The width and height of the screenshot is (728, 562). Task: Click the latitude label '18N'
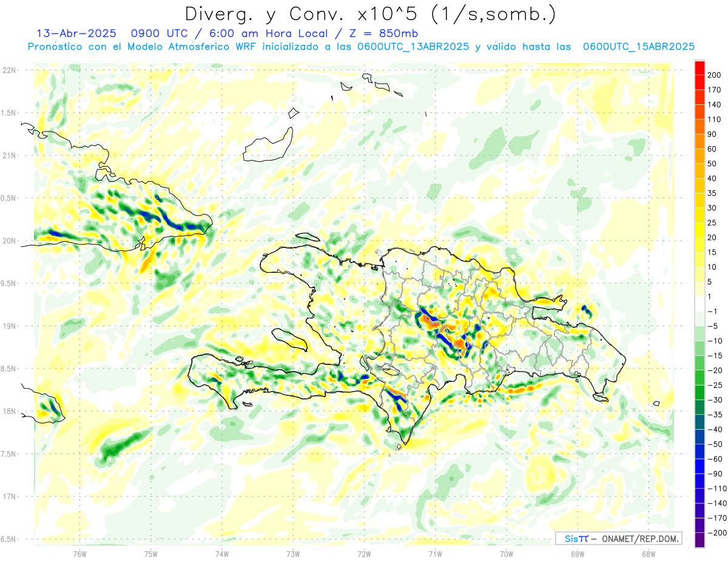[9, 411]
